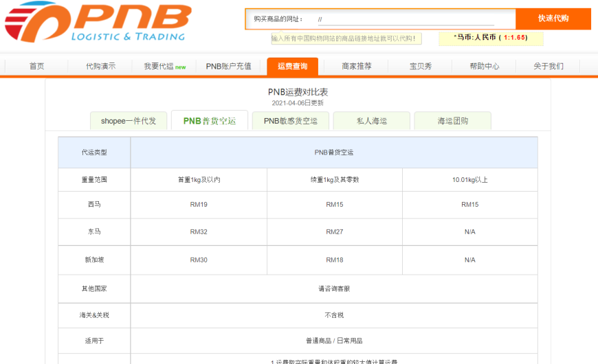Click the 2021-04-06日更新 date text
Viewport: 598px width, 364px height.
pos(298,103)
